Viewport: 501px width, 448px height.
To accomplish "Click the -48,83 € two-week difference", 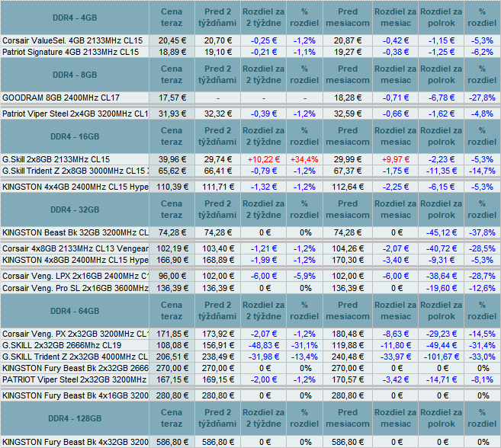I will pyautogui.click(x=264, y=345).
